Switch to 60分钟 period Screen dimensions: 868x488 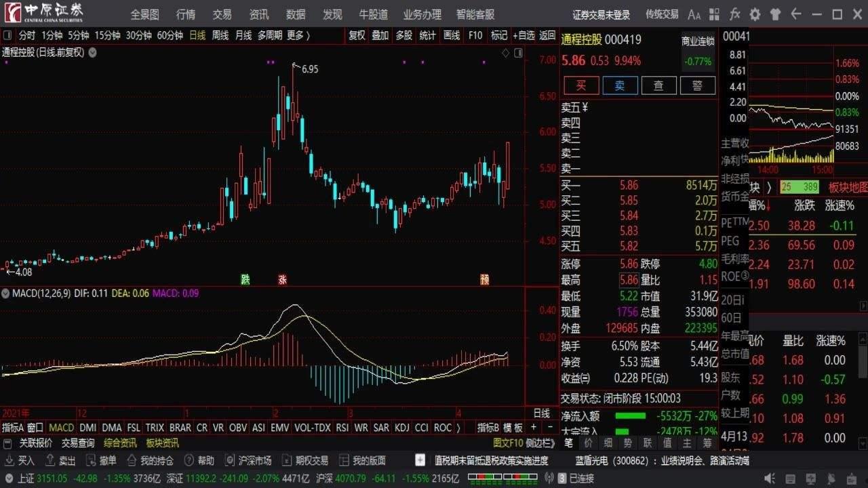pos(170,35)
